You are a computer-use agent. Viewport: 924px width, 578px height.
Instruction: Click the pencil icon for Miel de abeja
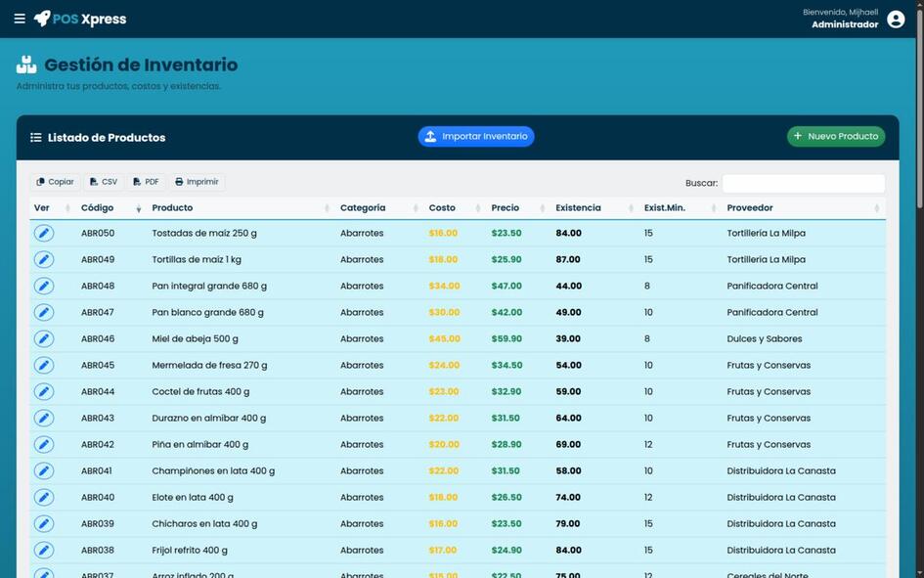[x=44, y=338]
